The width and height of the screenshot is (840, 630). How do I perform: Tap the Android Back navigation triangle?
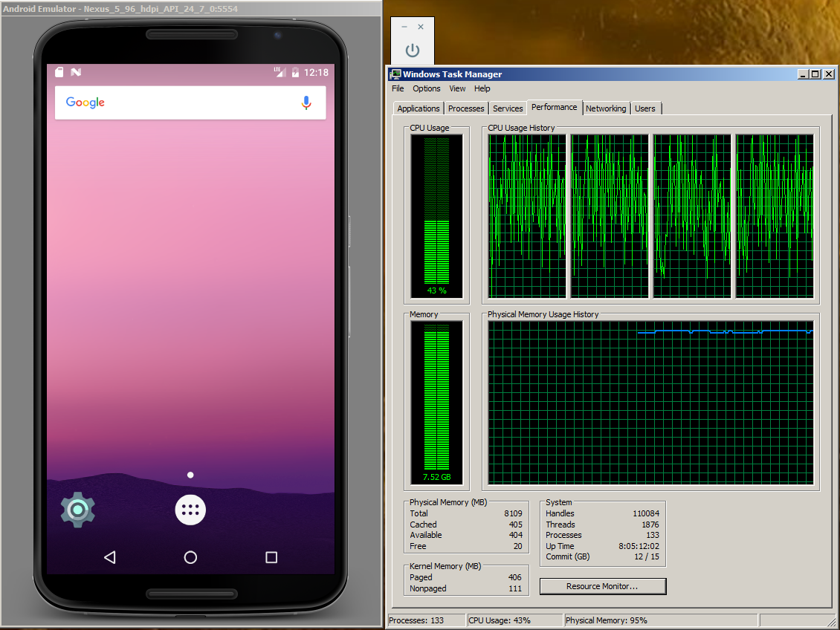110,557
